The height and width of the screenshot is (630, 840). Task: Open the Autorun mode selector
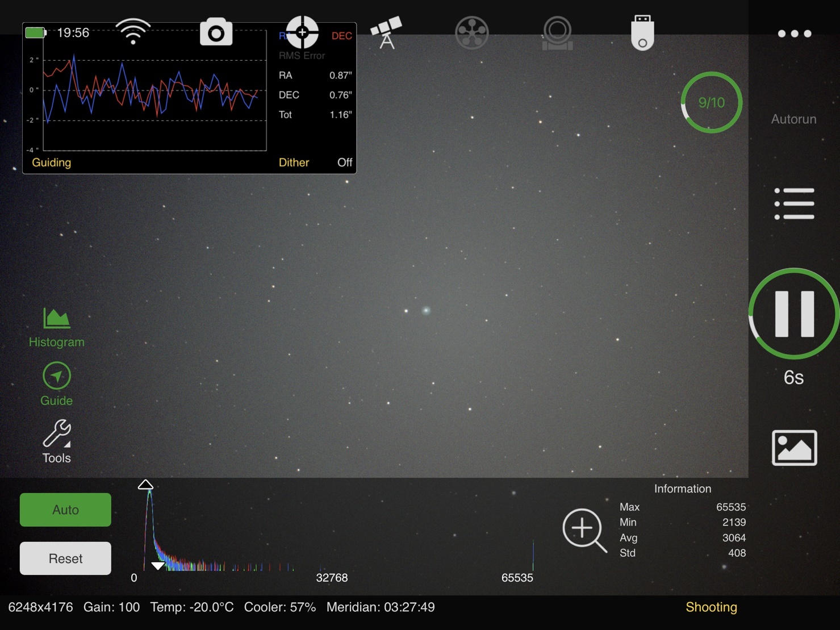point(793,119)
